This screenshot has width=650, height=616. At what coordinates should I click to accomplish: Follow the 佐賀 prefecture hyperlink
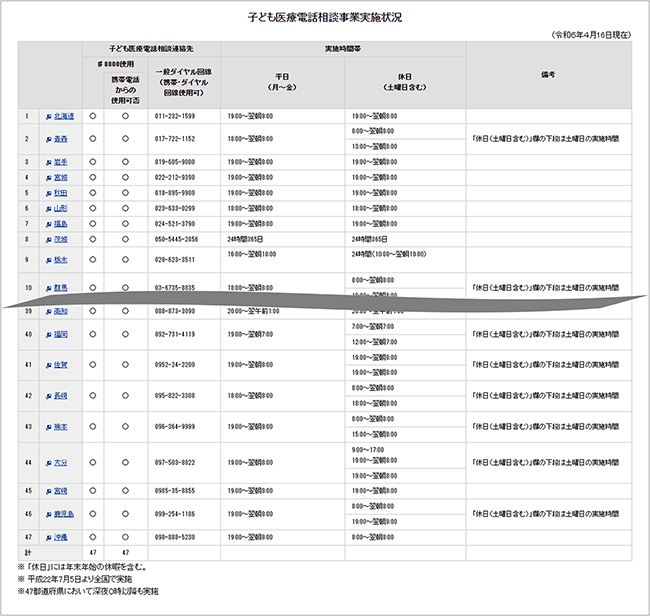coord(61,365)
